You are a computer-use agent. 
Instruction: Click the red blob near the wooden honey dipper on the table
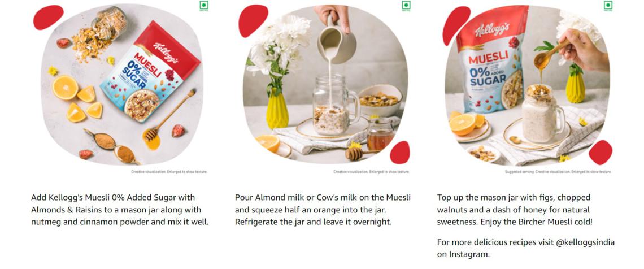coord(400,153)
